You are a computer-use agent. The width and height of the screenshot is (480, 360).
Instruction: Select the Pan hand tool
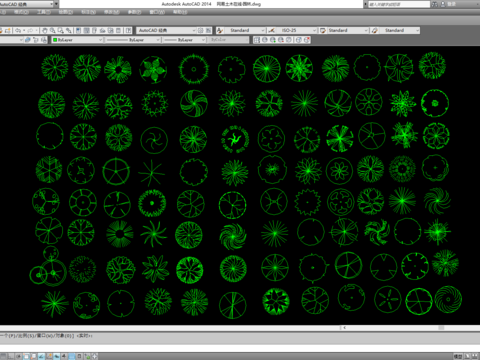pos(45,31)
